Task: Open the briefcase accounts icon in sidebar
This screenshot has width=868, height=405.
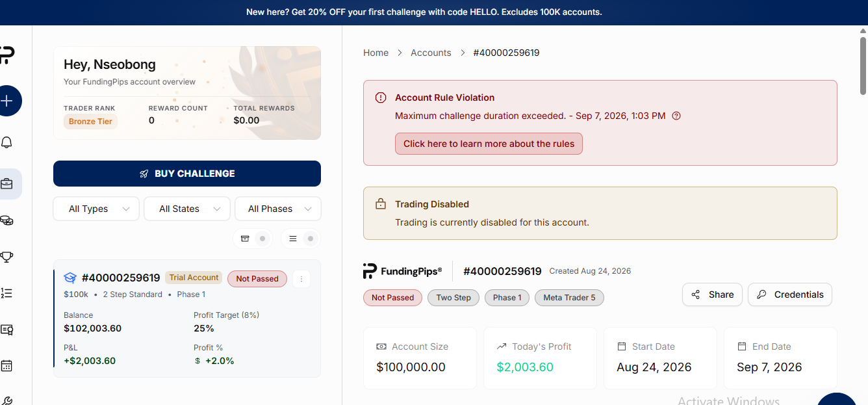Action: 7,184
